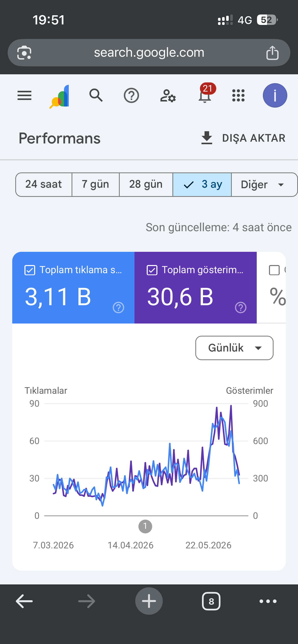Image resolution: width=298 pixels, height=644 pixels.
Task: Toggle the Toplam gösterim checkbox
Action: (152, 270)
